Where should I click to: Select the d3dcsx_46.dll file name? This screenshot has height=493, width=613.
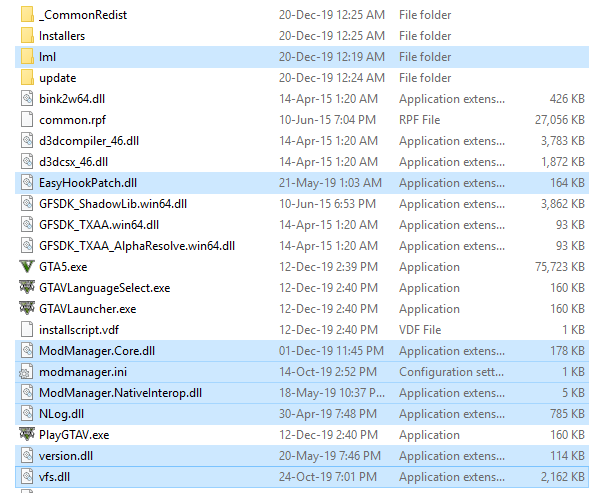[73, 162]
